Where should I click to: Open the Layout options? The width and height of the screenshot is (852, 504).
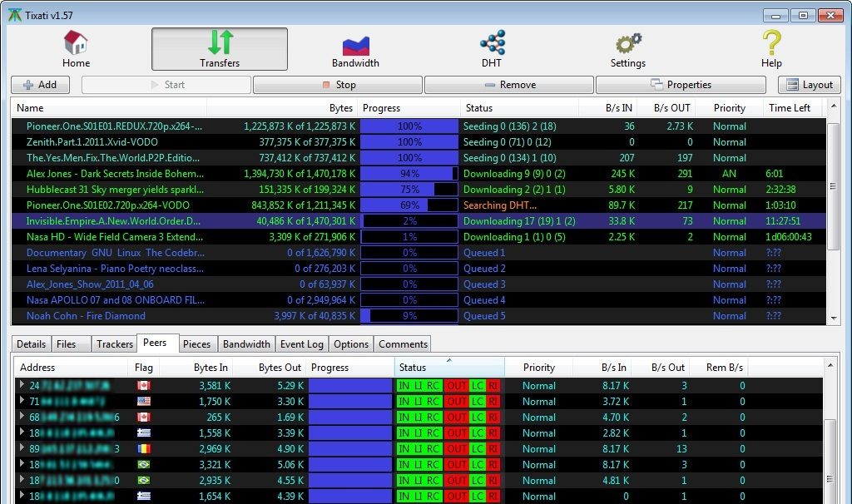pyautogui.click(x=810, y=85)
